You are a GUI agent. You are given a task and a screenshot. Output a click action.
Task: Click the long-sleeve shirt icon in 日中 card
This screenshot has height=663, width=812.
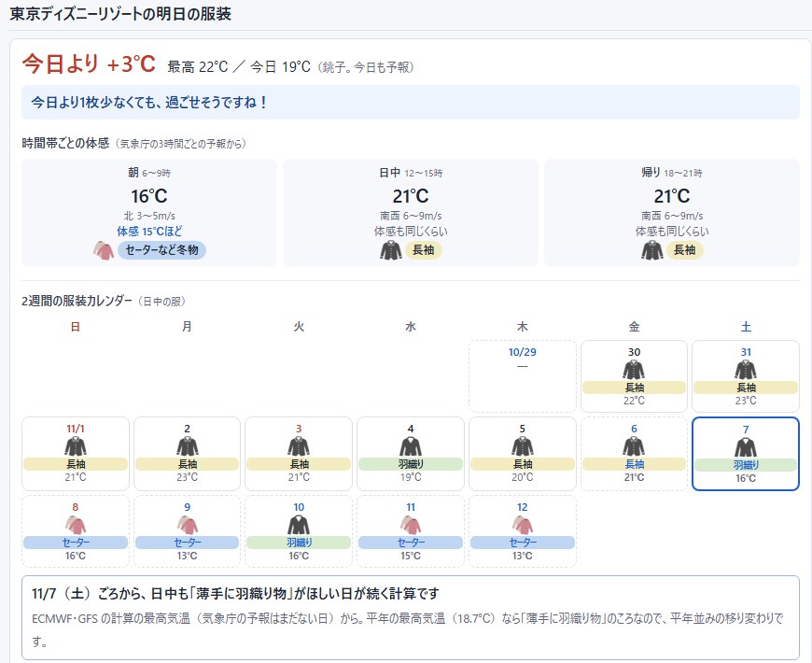391,250
